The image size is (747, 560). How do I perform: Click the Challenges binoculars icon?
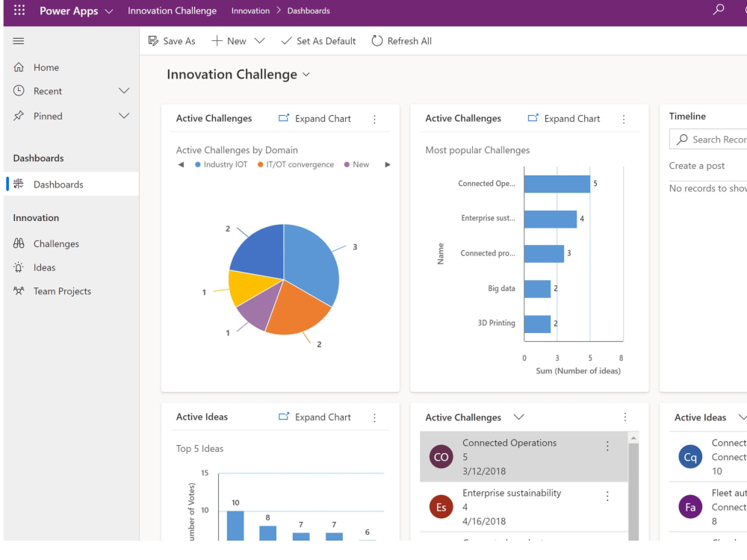point(19,243)
